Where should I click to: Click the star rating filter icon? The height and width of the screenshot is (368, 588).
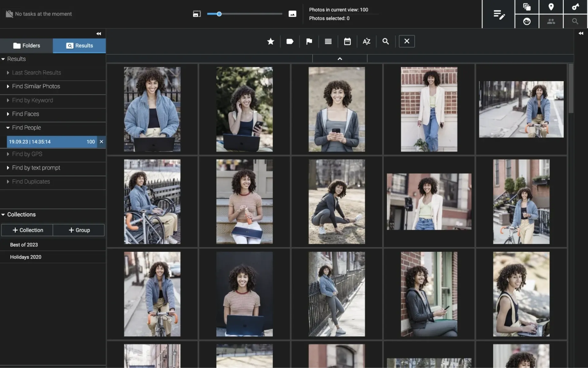coord(270,41)
